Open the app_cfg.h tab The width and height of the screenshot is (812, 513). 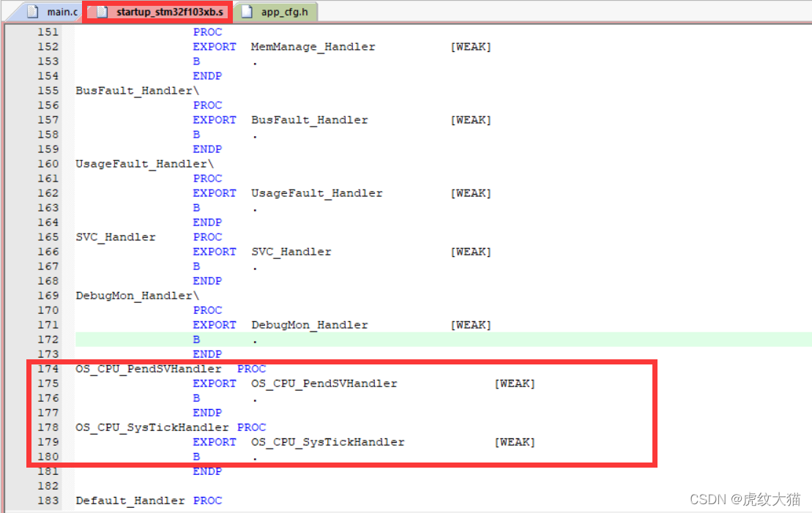[275, 12]
